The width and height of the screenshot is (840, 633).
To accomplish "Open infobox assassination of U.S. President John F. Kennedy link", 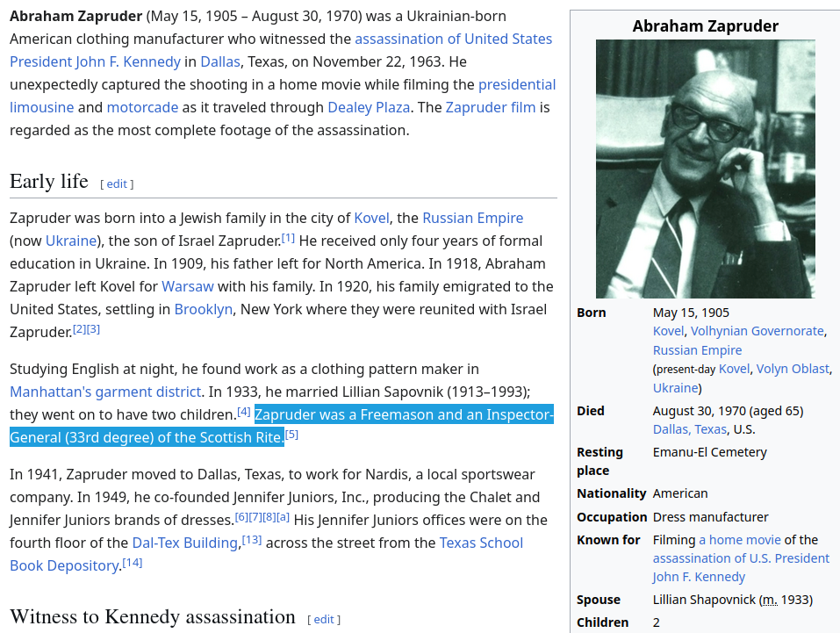I will [741, 558].
